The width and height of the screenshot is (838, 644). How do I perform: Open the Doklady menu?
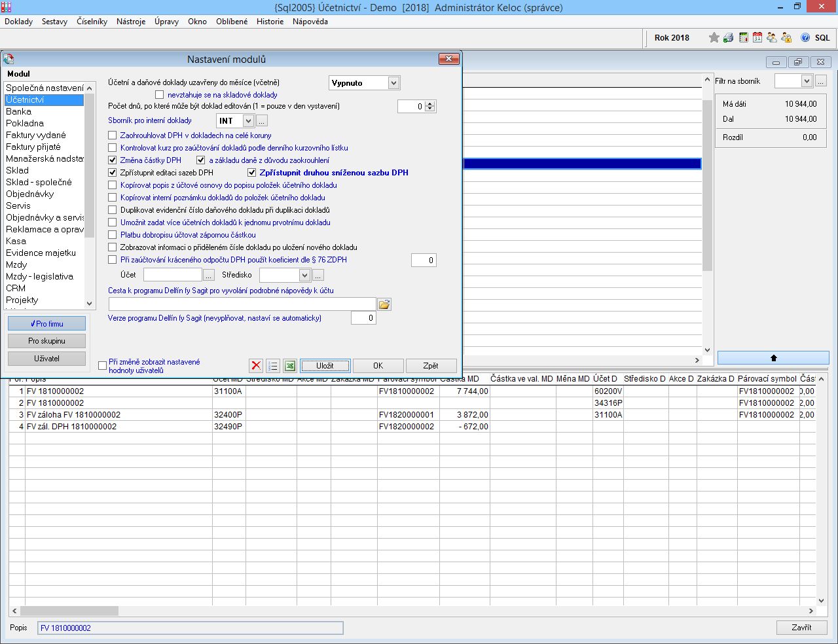coord(18,22)
